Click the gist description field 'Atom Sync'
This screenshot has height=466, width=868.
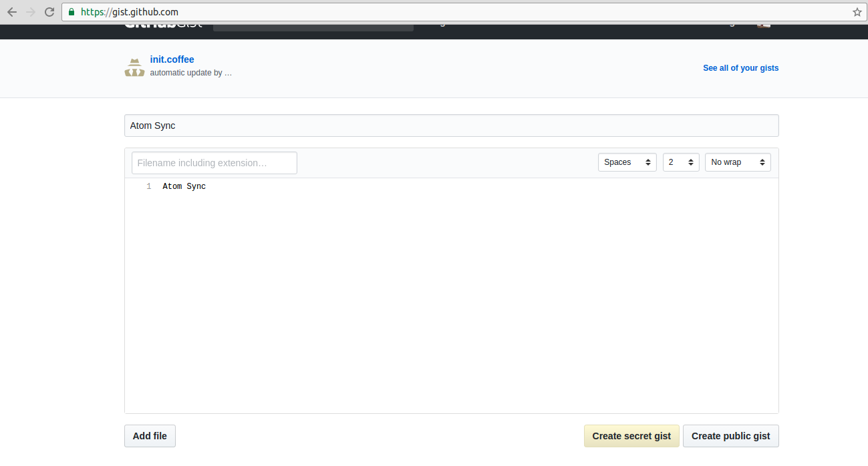451,126
